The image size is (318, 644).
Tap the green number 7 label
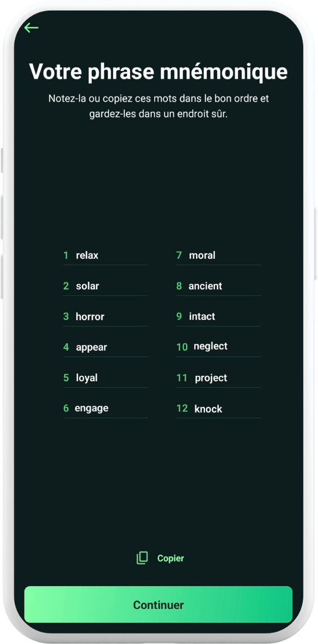[x=179, y=255]
